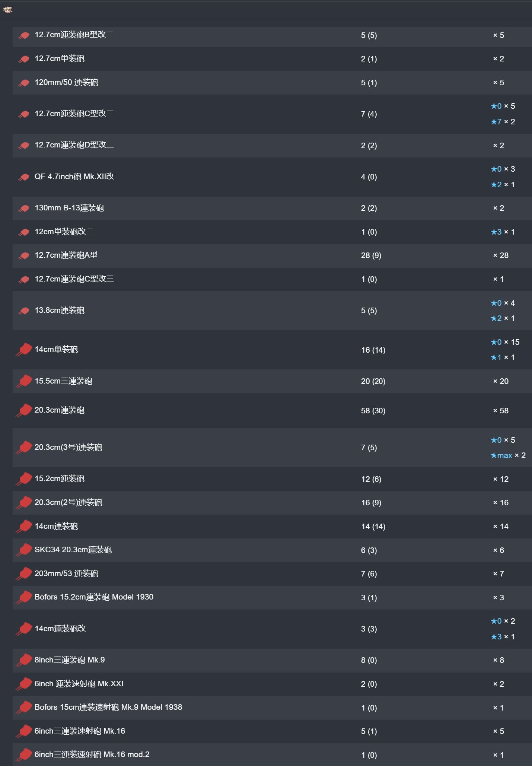Select the Bofors 15.2cm連装砲 Model 1930 name
The height and width of the screenshot is (766, 532).
point(94,597)
